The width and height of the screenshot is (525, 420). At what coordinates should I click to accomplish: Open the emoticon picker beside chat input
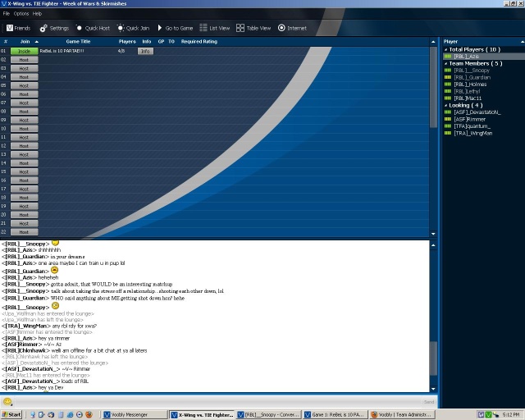click(7, 401)
